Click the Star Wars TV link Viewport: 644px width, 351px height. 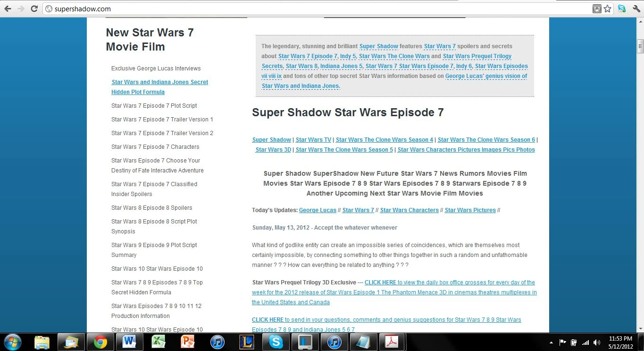point(313,140)
